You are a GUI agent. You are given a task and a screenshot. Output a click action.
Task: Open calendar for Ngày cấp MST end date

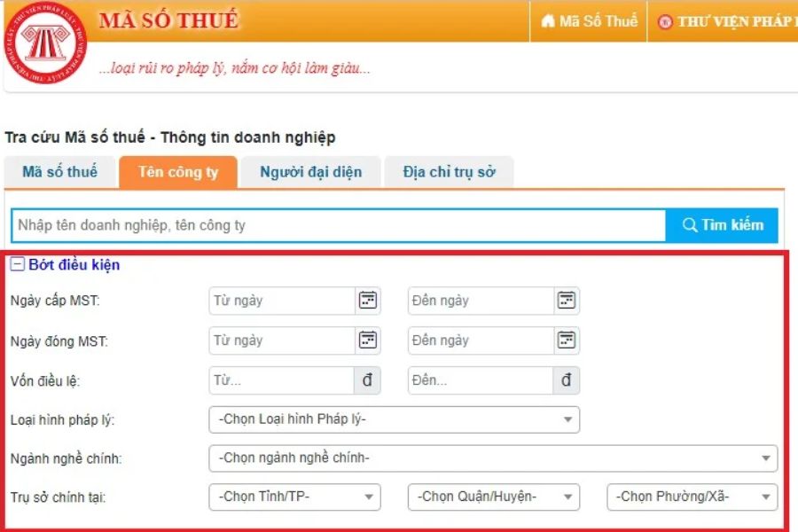566,301
